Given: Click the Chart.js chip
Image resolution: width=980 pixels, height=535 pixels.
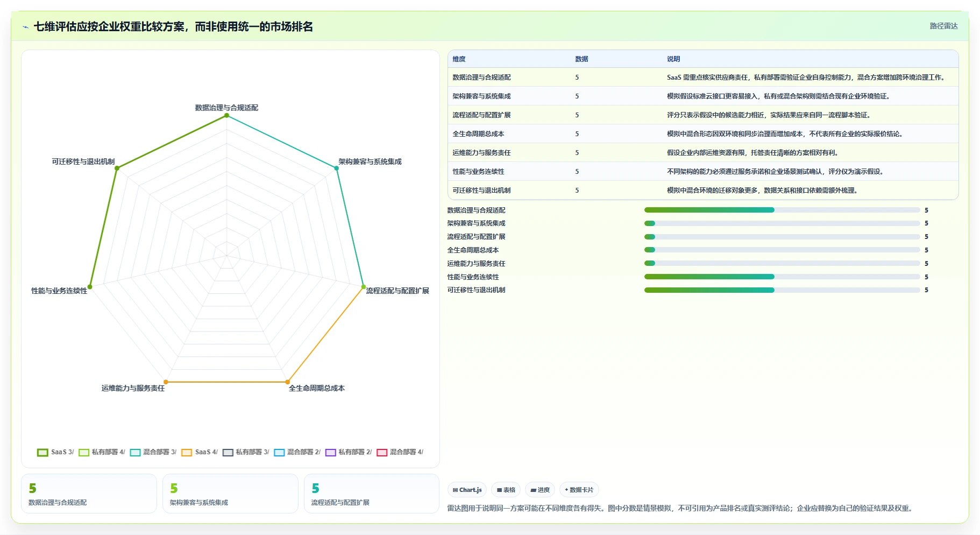Looking at the screenshot, I should point(467,490).
